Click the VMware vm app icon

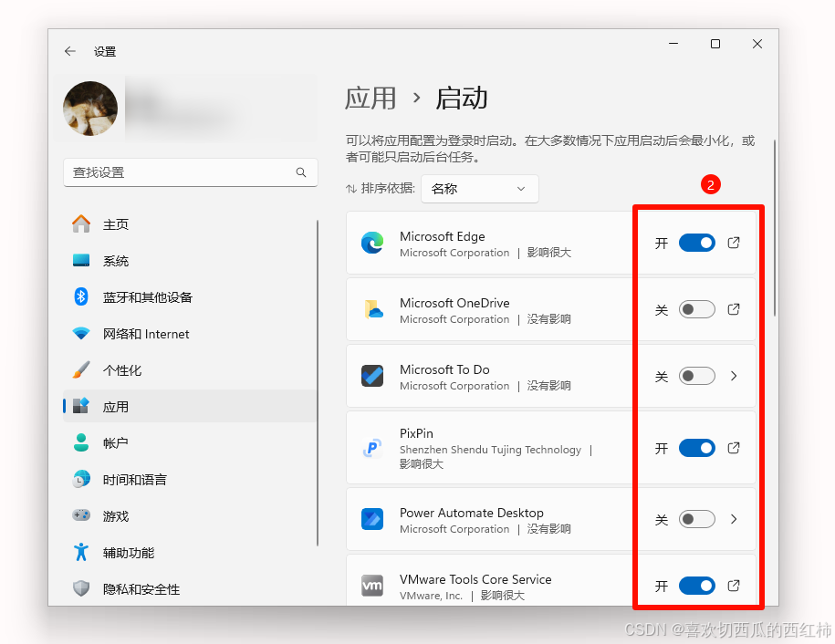pos(372,586)
